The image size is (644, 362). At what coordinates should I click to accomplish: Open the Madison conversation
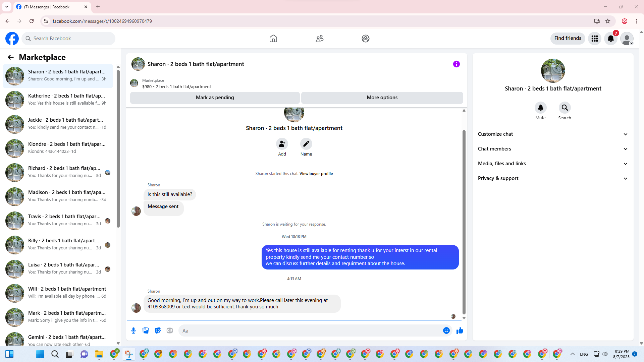click(58, 196)
